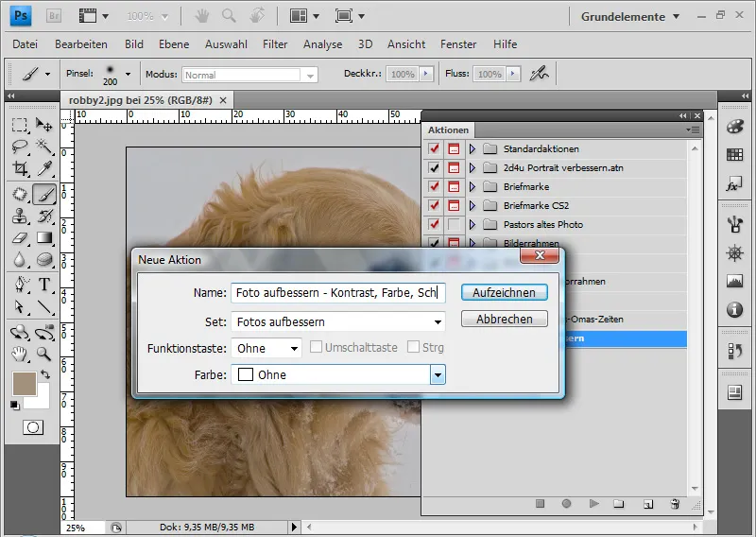
Task: Switch to robby2.jpg document tab
Action: pos(141,100)
